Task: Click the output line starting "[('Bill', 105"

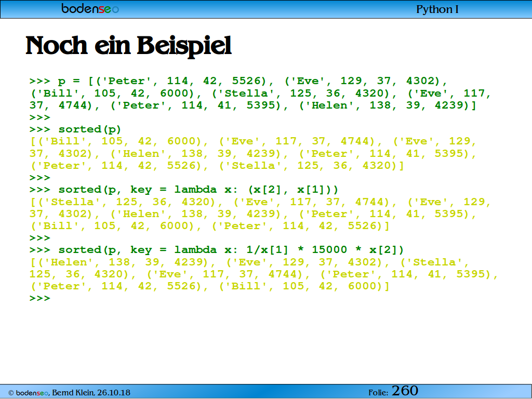Action: coord(253,141)
